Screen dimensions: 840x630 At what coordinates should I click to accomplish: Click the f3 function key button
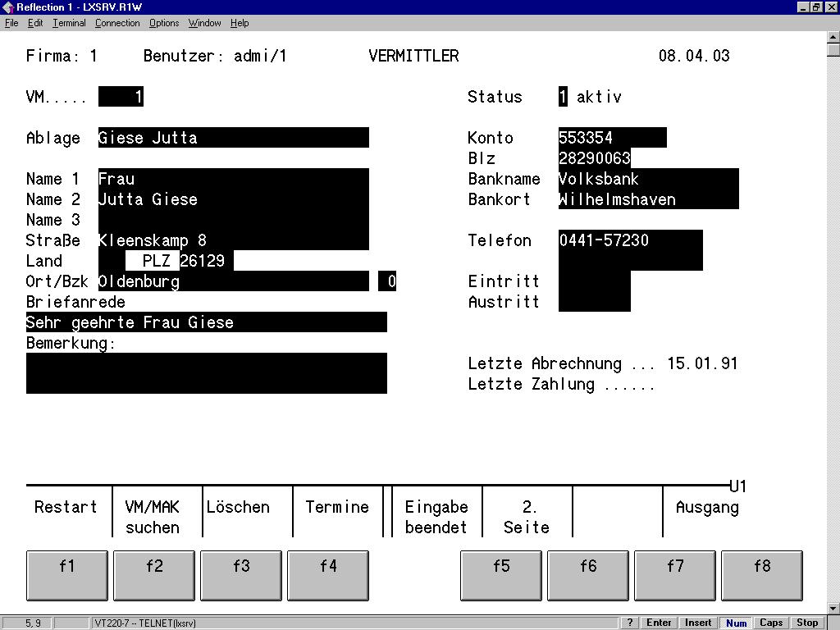241,575
